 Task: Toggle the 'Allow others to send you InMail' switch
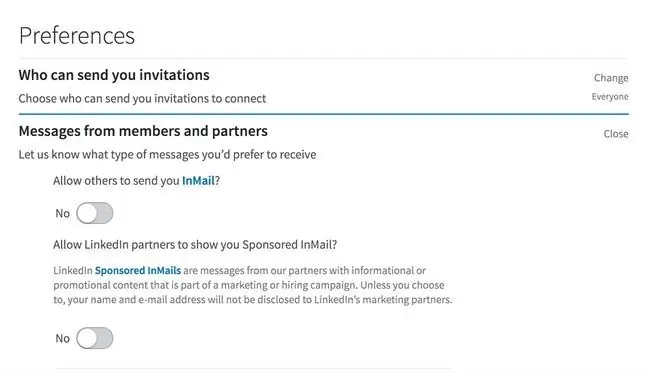point(95,213)
